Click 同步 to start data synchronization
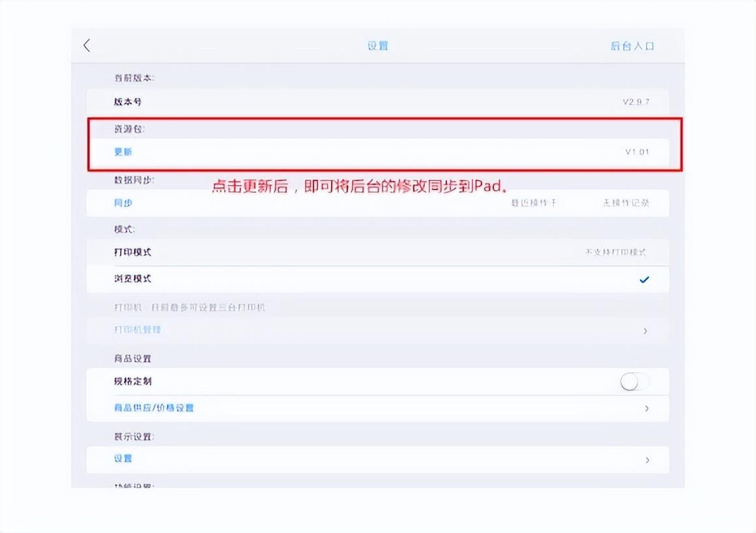The height and width of the screenshot is (533, 756). pos(124,203)
